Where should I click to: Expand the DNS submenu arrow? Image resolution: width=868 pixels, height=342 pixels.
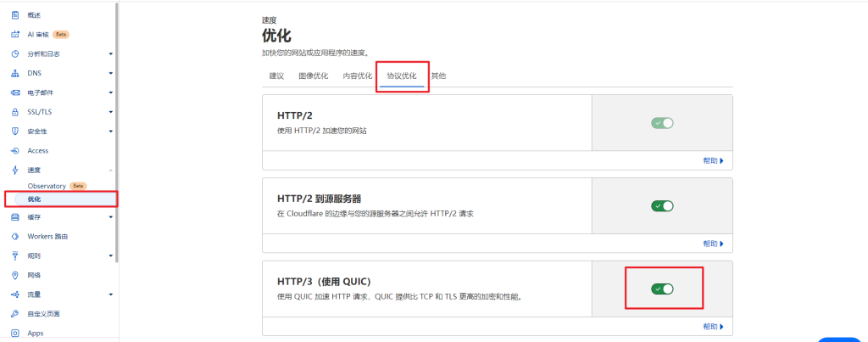(111, 73)
